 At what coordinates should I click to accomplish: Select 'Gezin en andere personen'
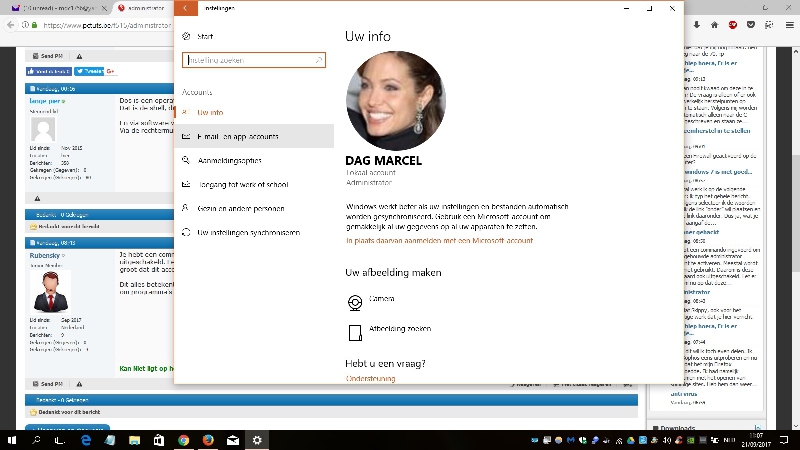tap(240, 208)
